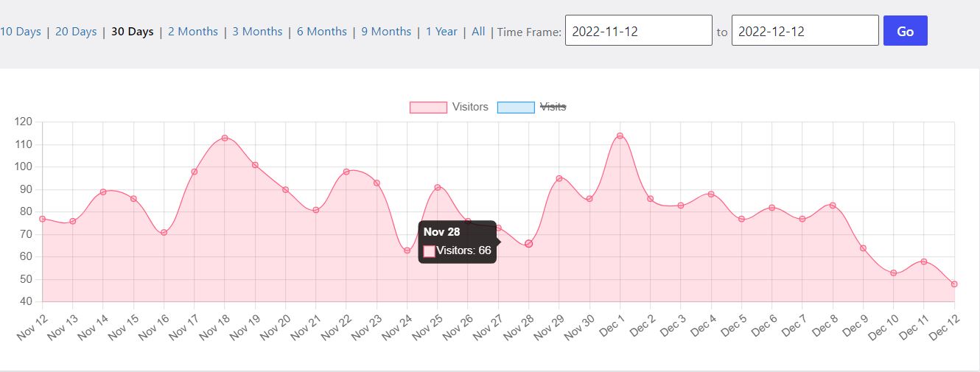Click the highlighted Nov 28 data point

coord(528,243)
